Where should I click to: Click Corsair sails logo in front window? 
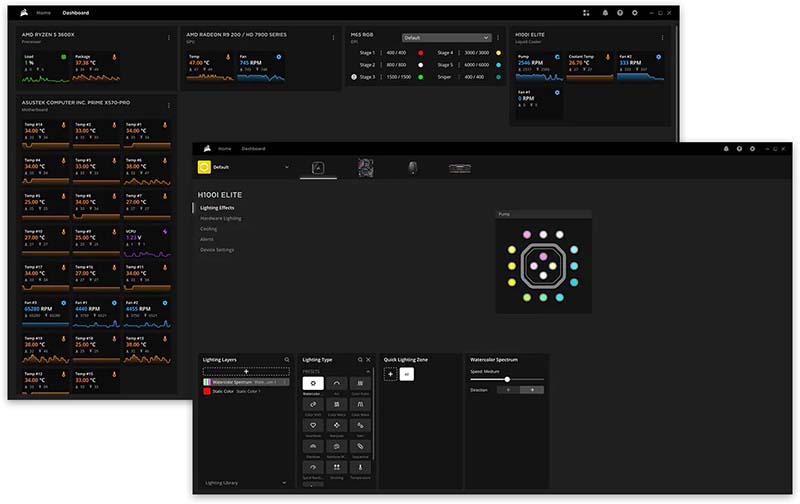(207, 148)
